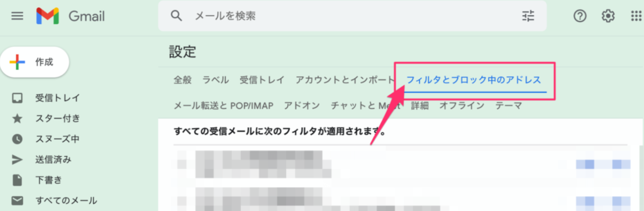Open 受信トレイ in the sidebar

[x=58, y=98]
